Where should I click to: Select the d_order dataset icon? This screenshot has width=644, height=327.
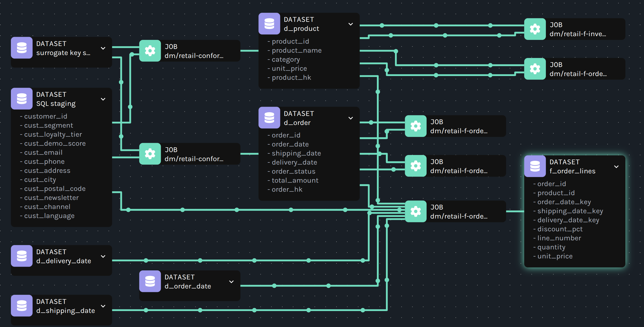click(269, 118)
